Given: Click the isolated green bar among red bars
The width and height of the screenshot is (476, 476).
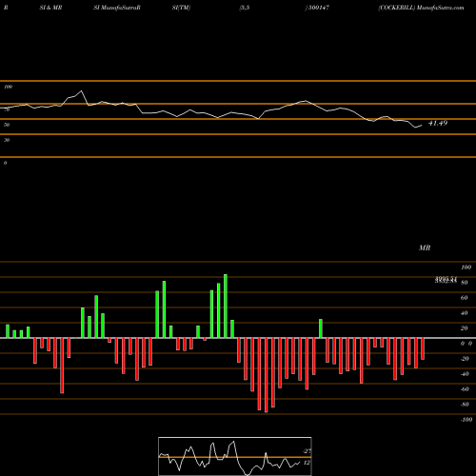Looking at the screenshot, I should point(321,328).
